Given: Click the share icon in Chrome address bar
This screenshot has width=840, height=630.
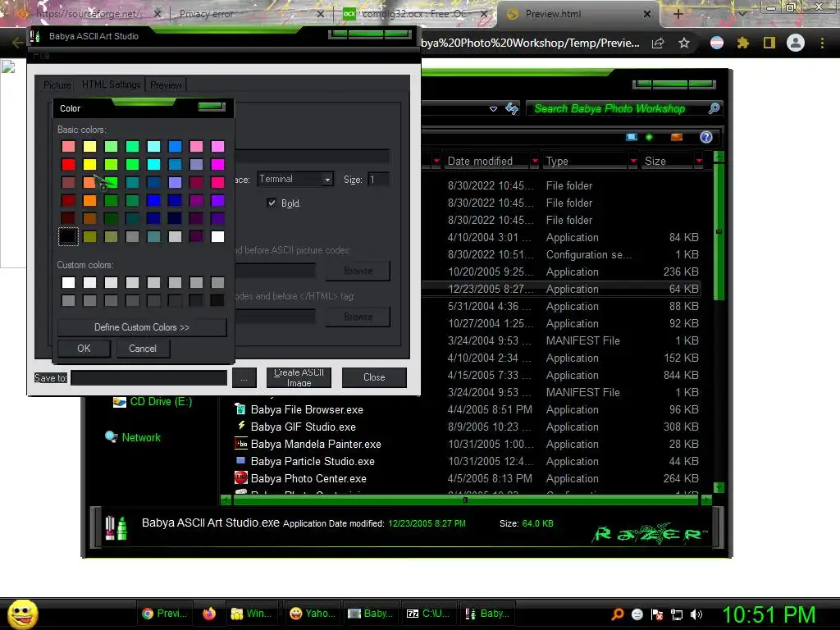Looking at the screenshot, I should pyautogui.click(x=658, y=43).
